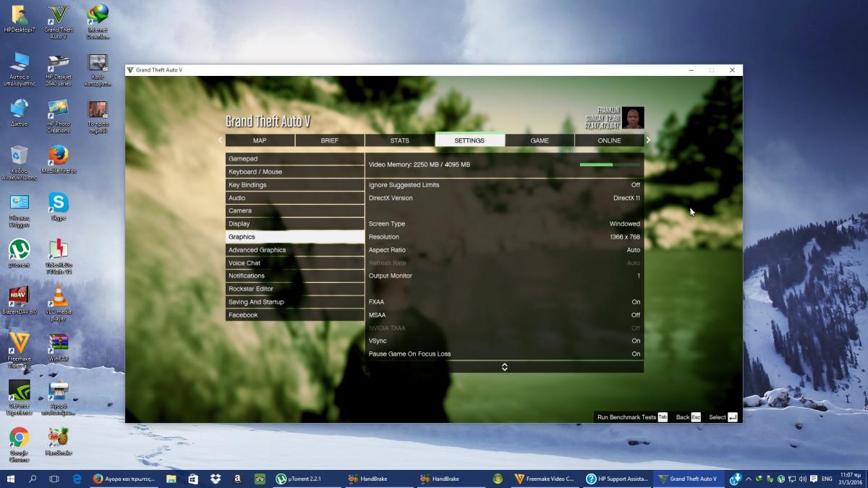This screenshot has height=488, width=868.
Task: Open Δίκτυο network desktop icon
Action: pyautogui.click(x=20, y=113)
